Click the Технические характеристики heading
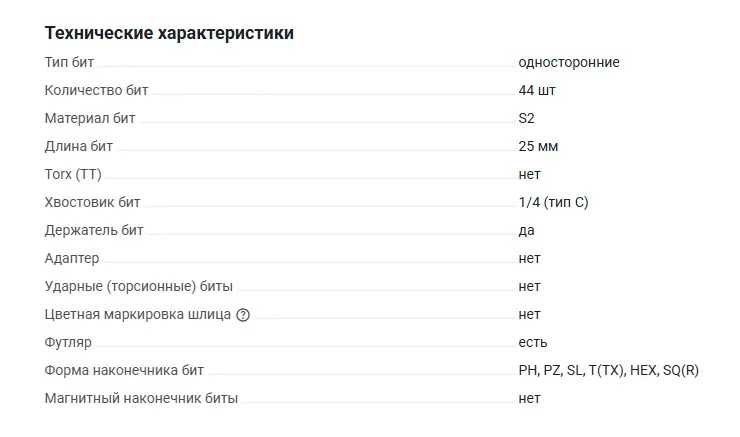The height and width of the screenshot is (437, 740). pos(169,33)
